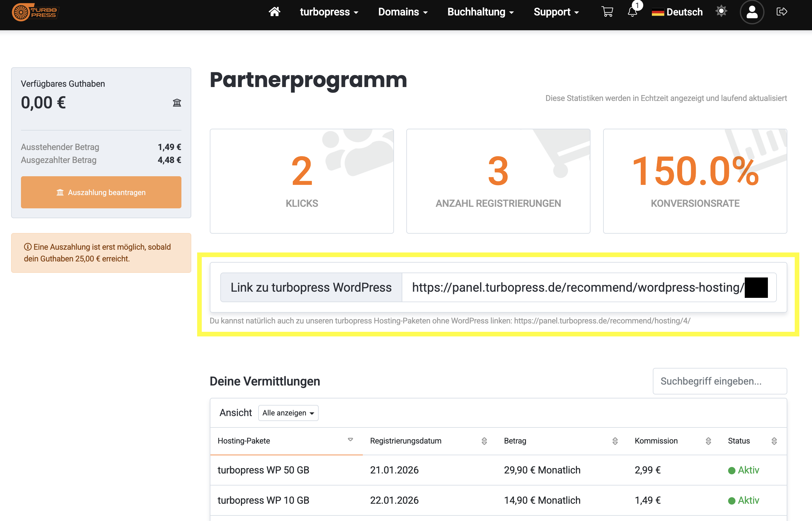Click into the Suchbegriff eingeben search field
The height and width of the screenshot is (521, 812).
point(719,381)
